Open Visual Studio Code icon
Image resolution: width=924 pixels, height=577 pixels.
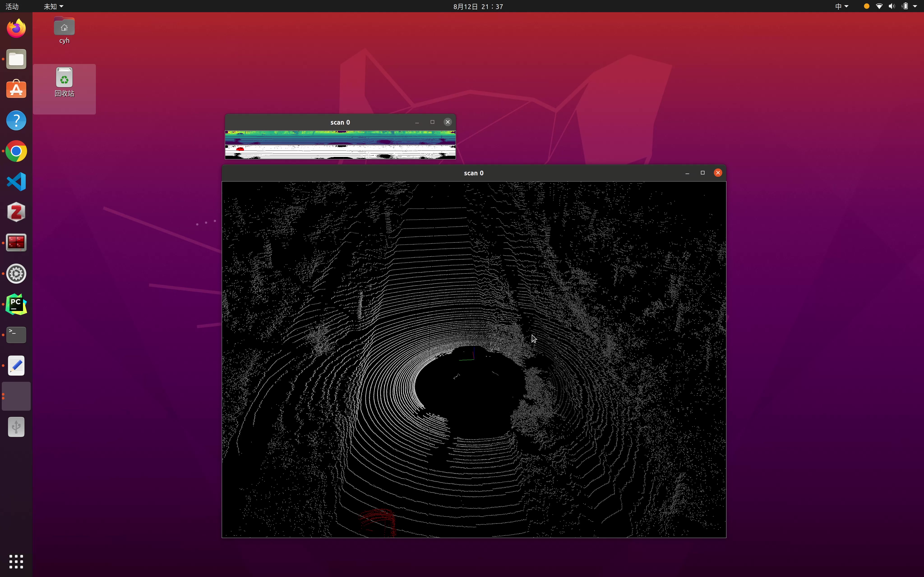(16, 182)
